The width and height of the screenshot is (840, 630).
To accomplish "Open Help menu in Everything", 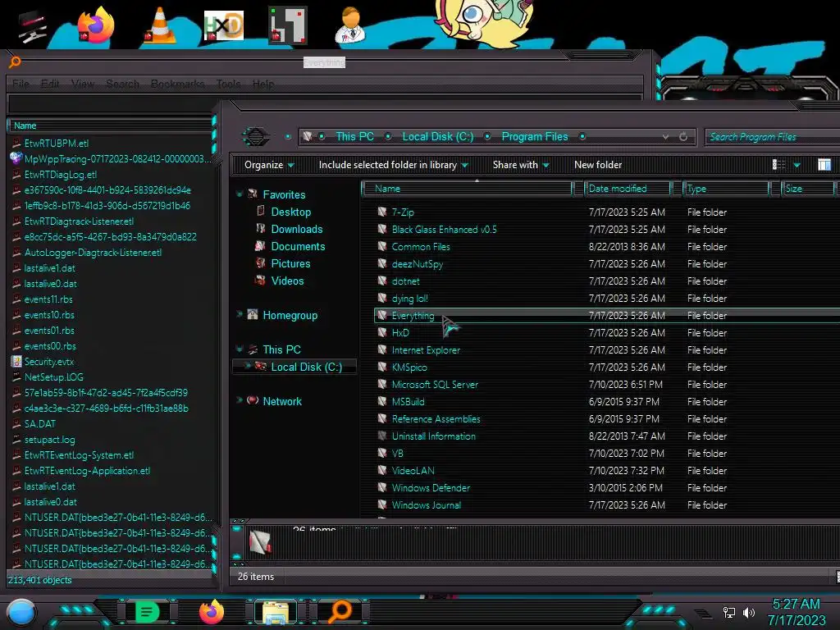I will (263, 84).
